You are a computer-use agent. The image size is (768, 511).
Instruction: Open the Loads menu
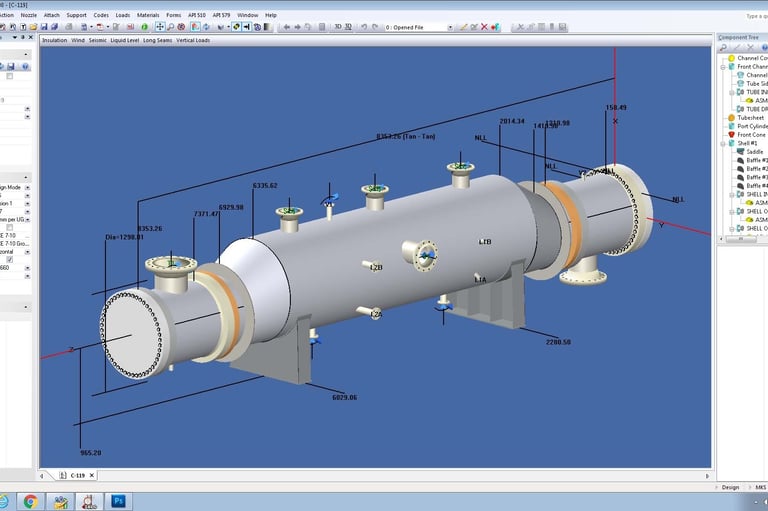tap(122, 15)
